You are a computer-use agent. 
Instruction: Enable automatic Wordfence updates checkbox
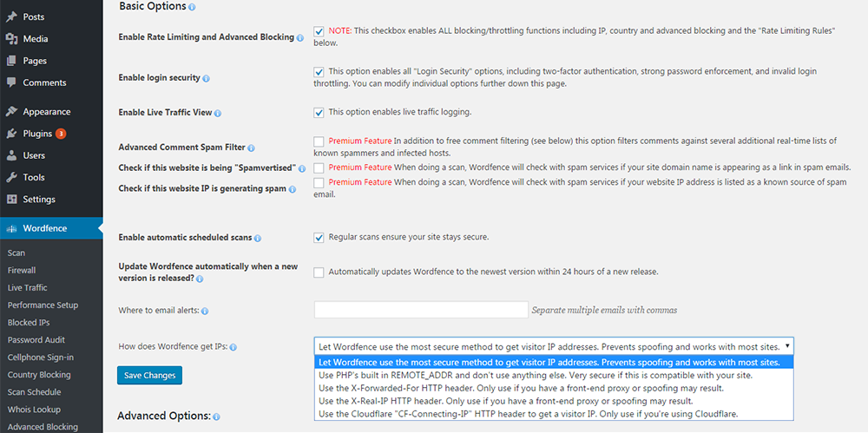click(x=319, y=272)
